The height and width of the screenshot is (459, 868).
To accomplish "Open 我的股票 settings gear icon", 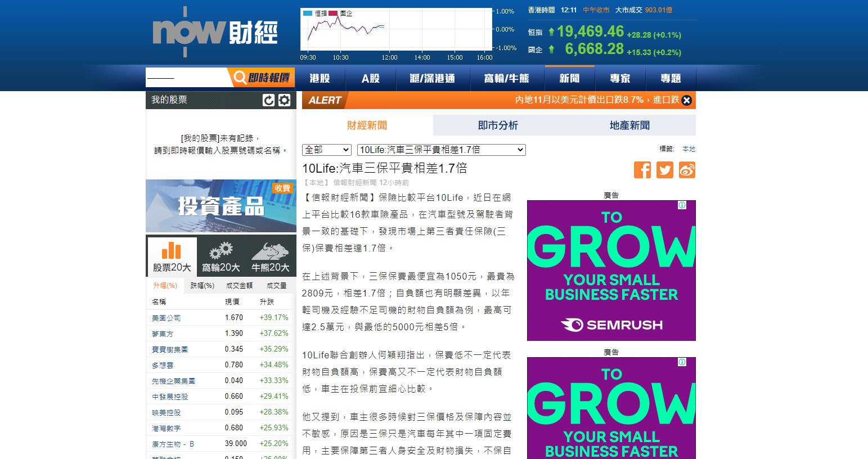I will click(x=285, y=100).
